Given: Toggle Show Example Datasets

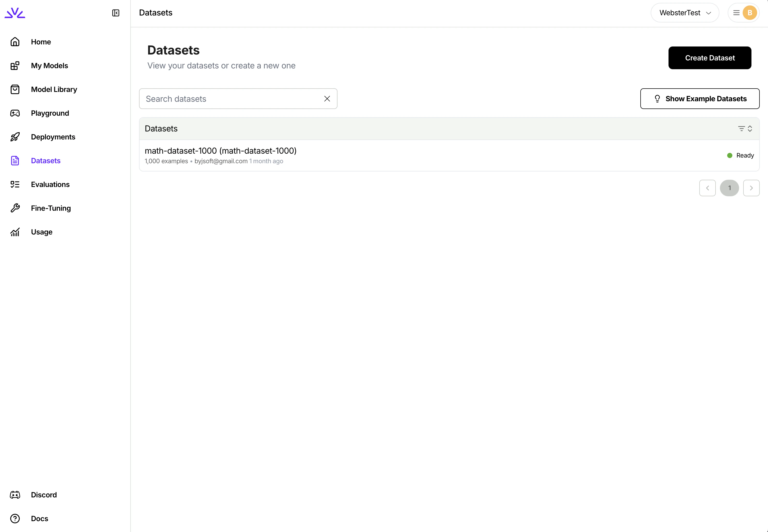Looking at the screenshot, I should 700,98.
